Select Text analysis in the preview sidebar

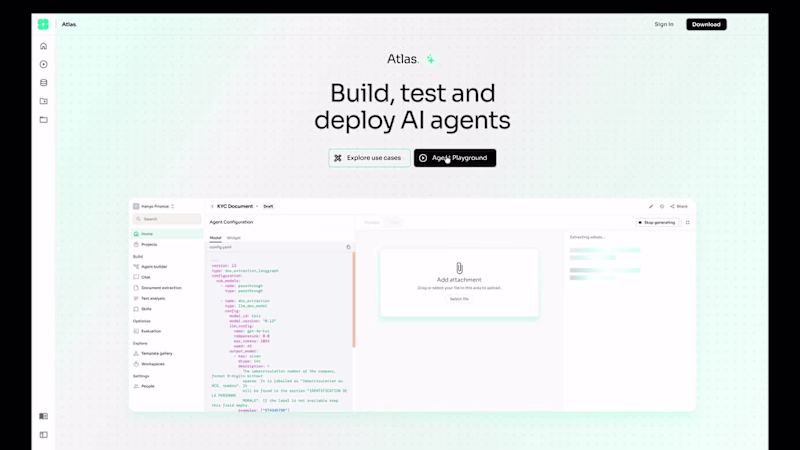[153, 298]
